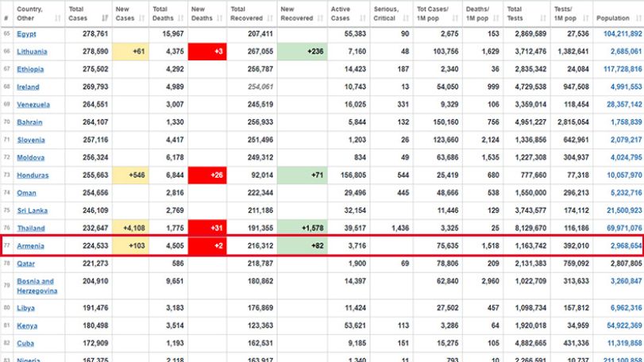Open Armenia population link 2,968,654
The width and height of the screenshot is (644, 362).
click(x=626, y=245)
